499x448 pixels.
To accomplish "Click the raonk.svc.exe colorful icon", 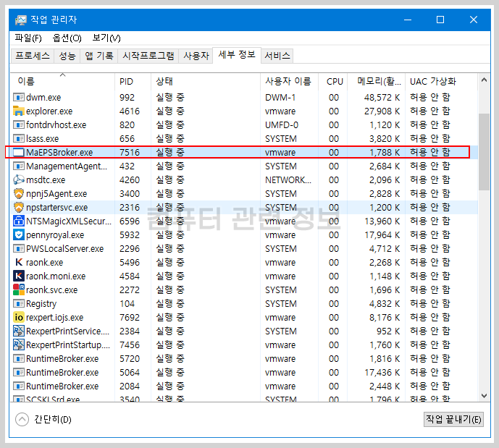I will 18,289.
